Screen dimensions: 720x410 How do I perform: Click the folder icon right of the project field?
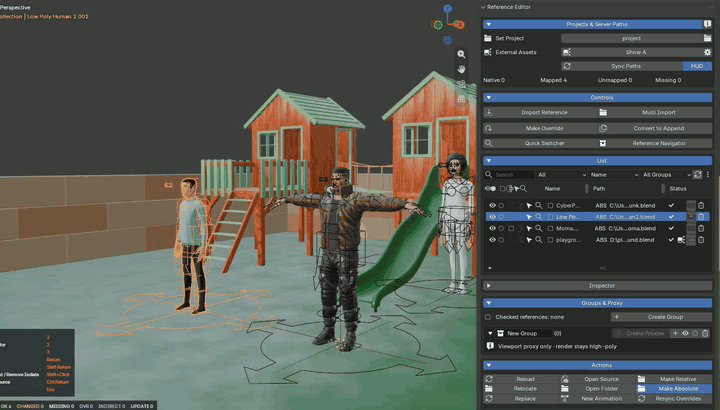[707, 38]
